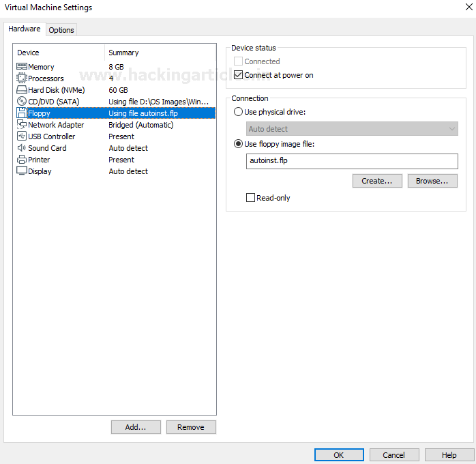Click the Add device button
This screenshot has width=476, height=464.
pyautogui.click(x=136, y=427)
